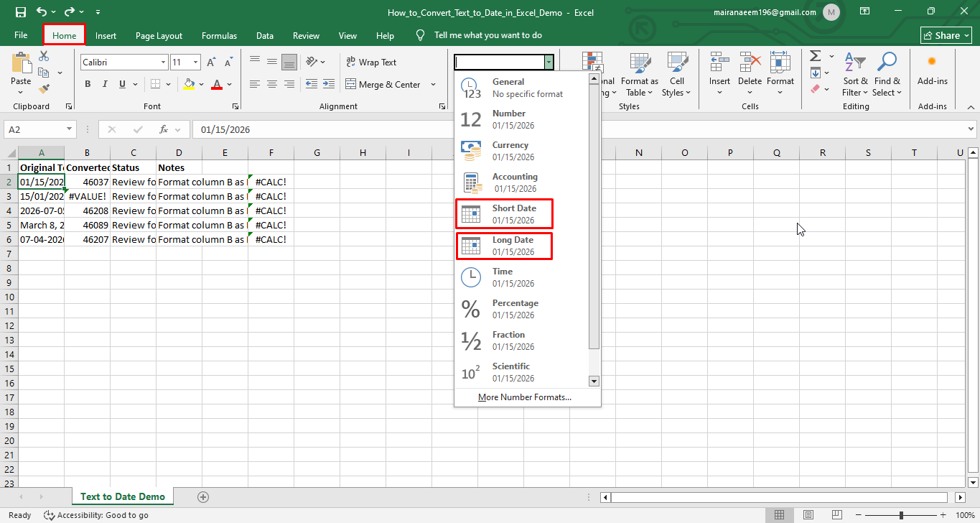Open the Insert ribbon tab
980x523 pixels.
point(106,35)
